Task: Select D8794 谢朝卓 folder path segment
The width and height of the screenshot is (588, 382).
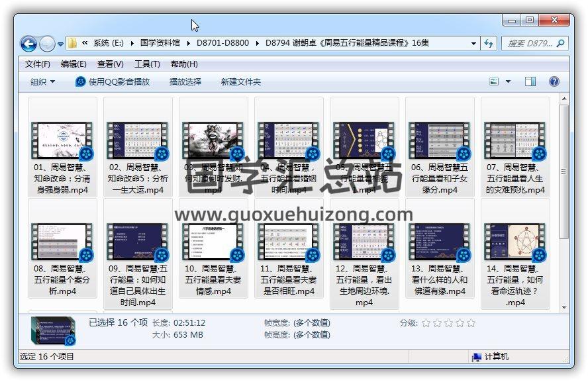Action: pyautogui.click(x=347, y=43)
